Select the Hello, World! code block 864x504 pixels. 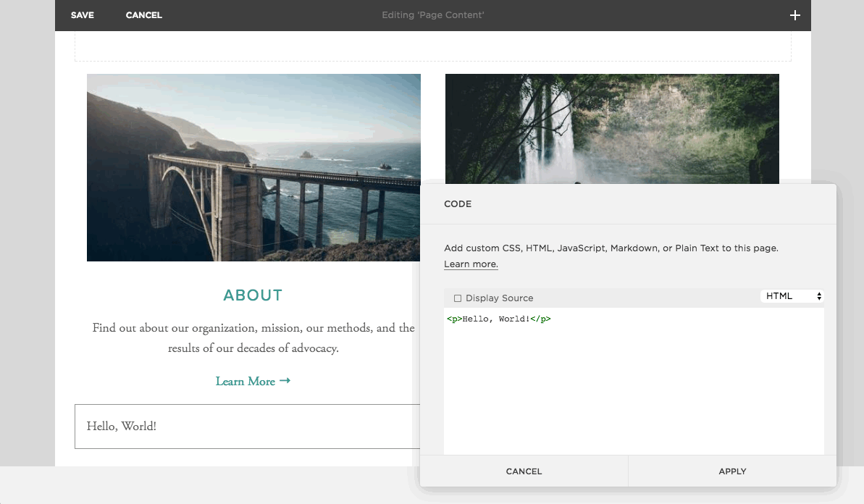248,427
